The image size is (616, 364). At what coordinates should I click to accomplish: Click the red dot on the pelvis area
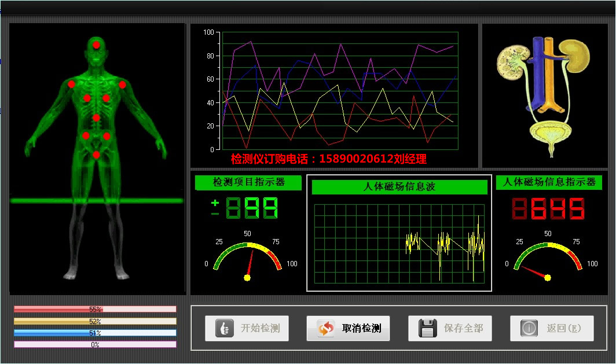[95, 155]
